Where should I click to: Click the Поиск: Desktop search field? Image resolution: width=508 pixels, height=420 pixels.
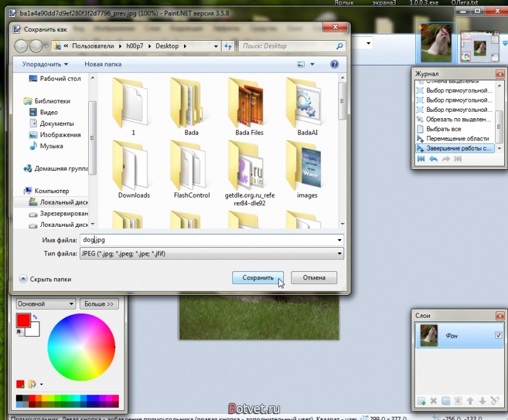click(287, 46)
